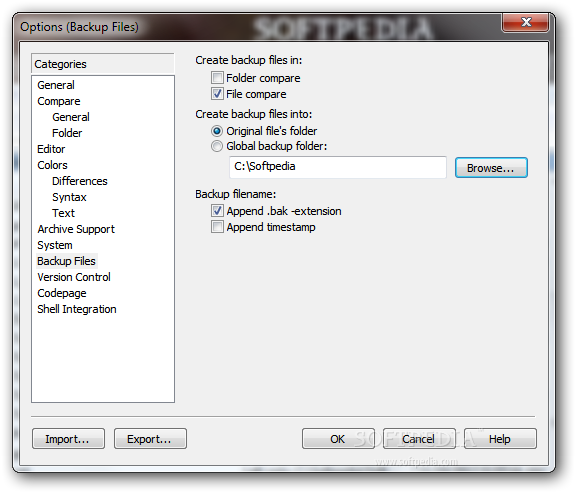Uncheck the File compare checkbox
Screen dimensions: 576x493
[x=217, y=94]
